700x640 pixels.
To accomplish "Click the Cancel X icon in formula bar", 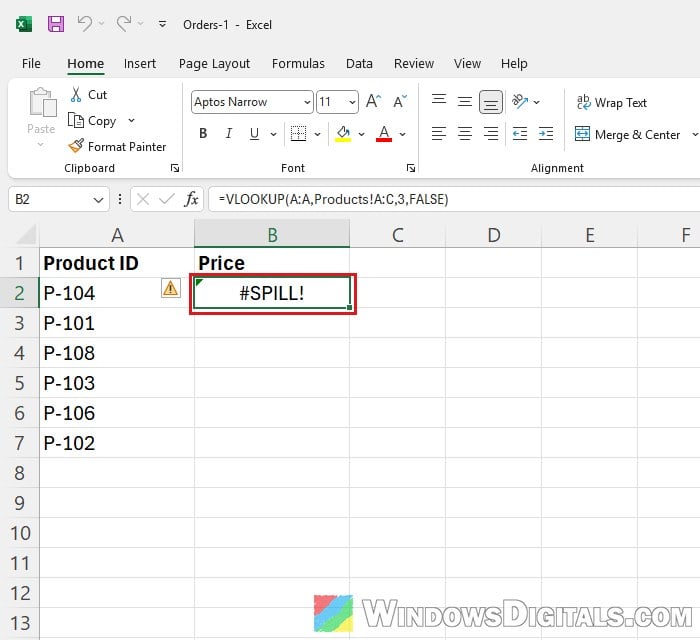I will coord(143,199).
